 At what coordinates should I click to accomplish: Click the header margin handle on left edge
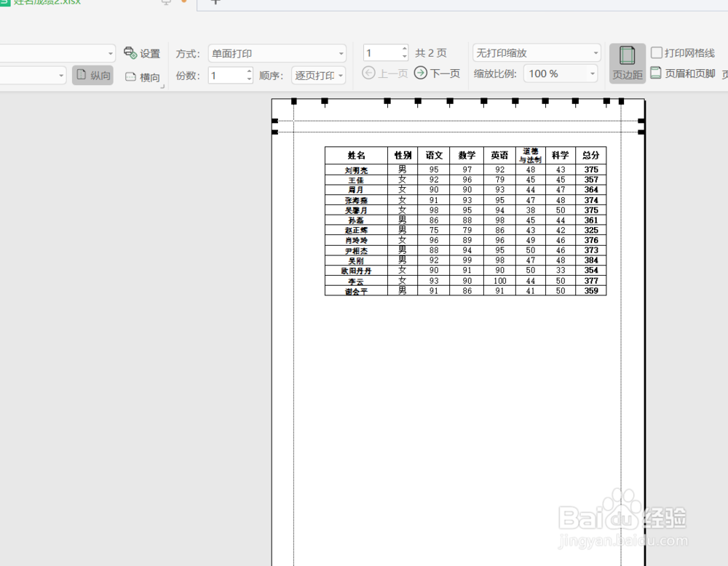coord(275,121)
